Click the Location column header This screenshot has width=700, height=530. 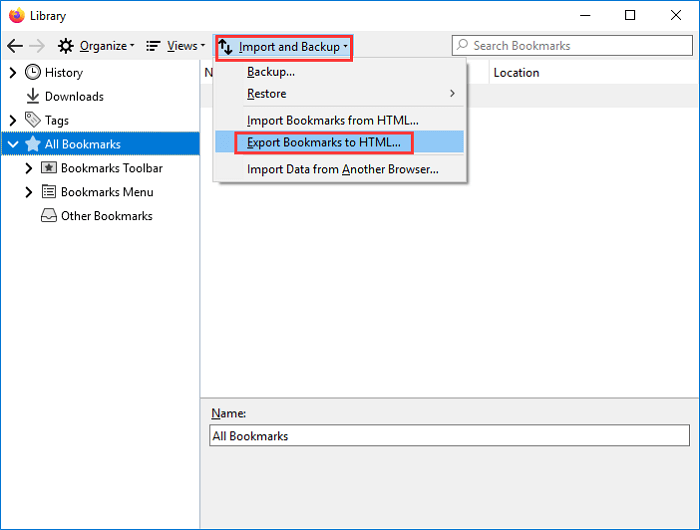(516, 73)
